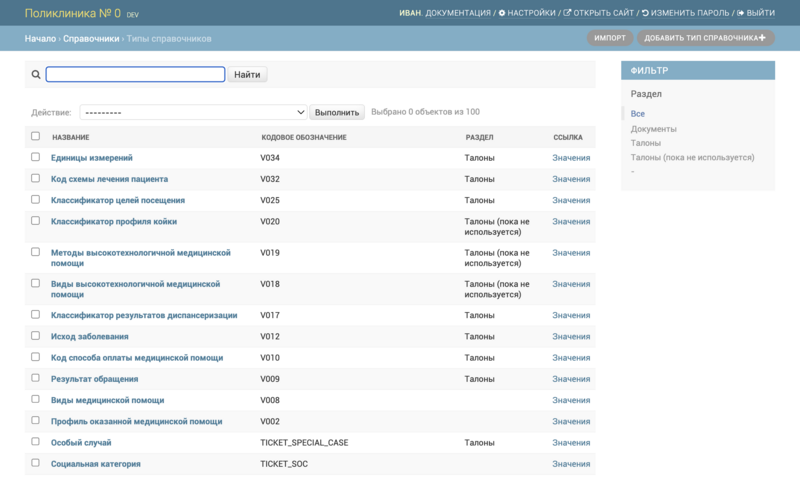Click the plus icon on ДОБАВИТЬ ТИП СПРАВОЧНИКА
The width and height of the screenshot is (800, 480).
tap(762, 38)
